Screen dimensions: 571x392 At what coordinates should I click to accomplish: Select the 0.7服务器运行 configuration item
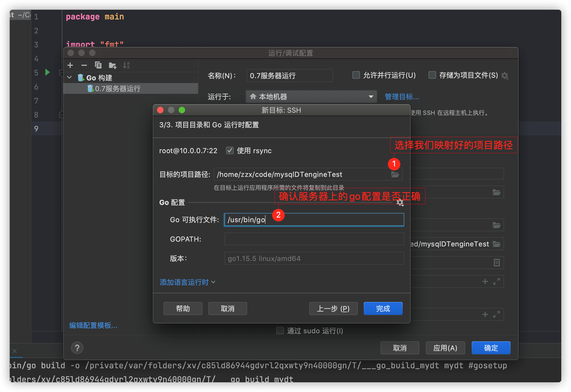pos(118,88)
